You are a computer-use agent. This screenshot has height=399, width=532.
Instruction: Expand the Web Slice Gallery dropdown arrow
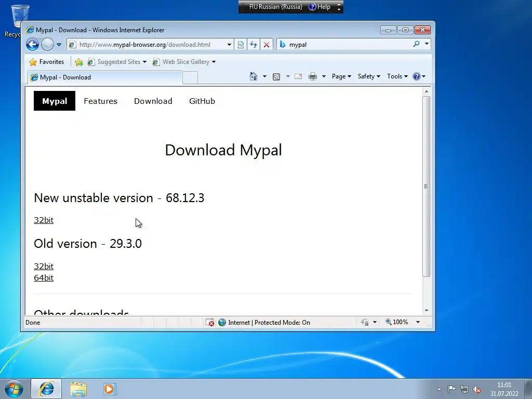tap(214, 62)
